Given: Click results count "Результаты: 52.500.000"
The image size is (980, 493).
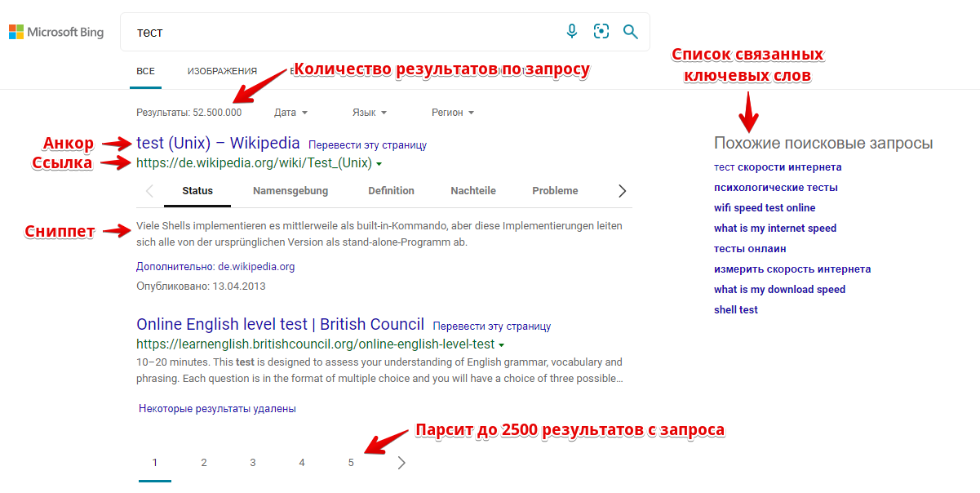Looking at the screenshot, I should [189, 113].
